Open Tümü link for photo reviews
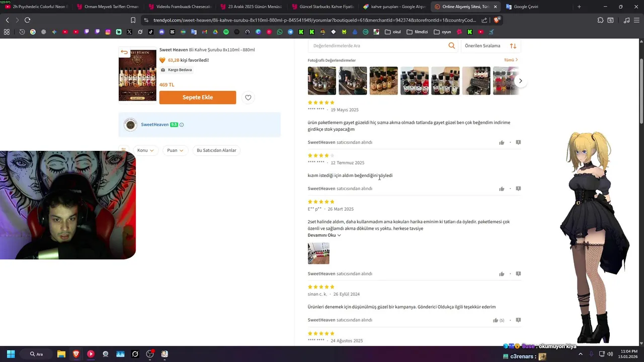Screen dimensions: 644x362 [511, 60]
